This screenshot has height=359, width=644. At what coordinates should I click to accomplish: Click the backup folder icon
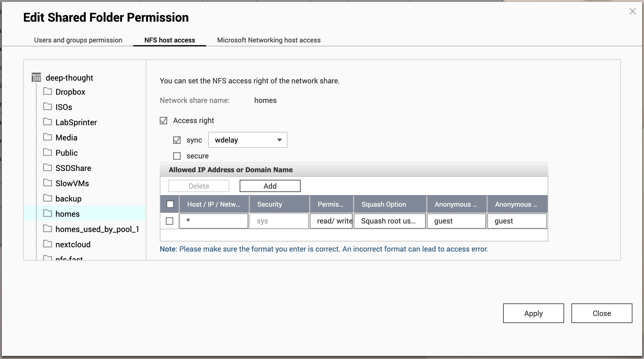click(x=48, y=198)
